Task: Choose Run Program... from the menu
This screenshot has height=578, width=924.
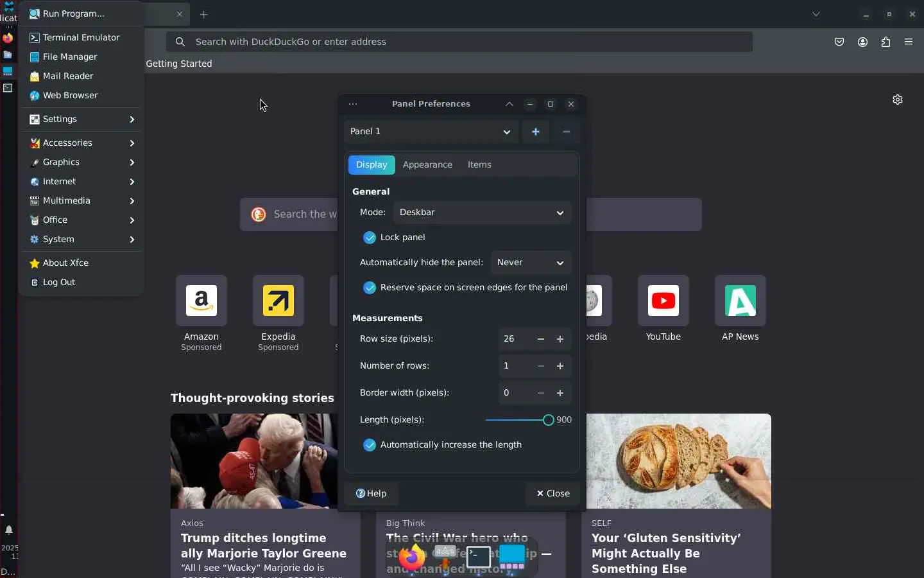Action: [81, 14]
